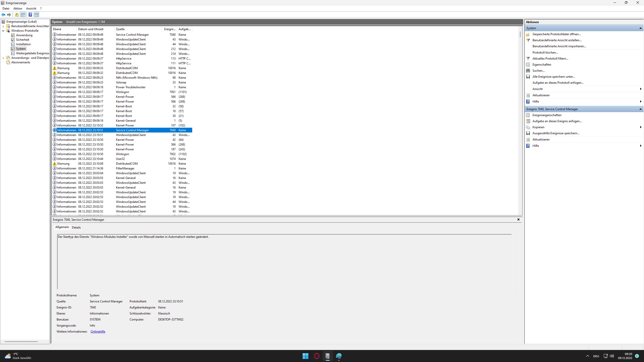This screenshot has height=362, width=644.
Task: Collapse the Windows-Protokolle tree node
Action: click(3, 31)
